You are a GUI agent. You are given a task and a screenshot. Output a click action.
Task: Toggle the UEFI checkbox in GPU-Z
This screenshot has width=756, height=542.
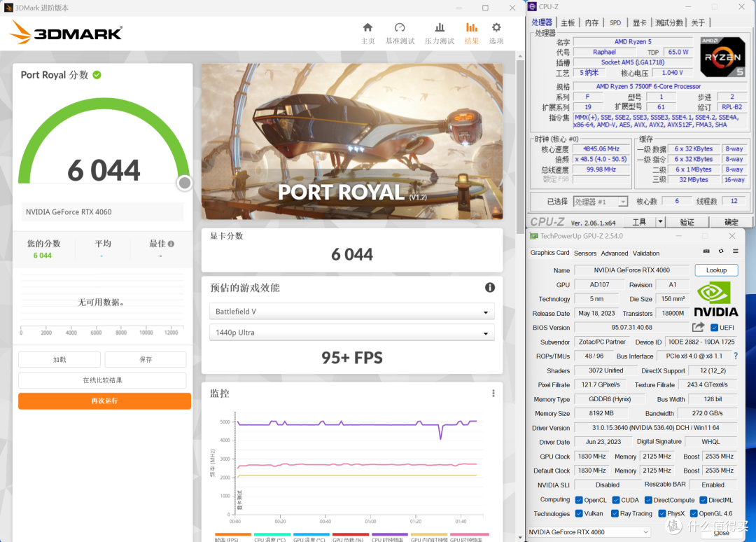tap(714, 328)
